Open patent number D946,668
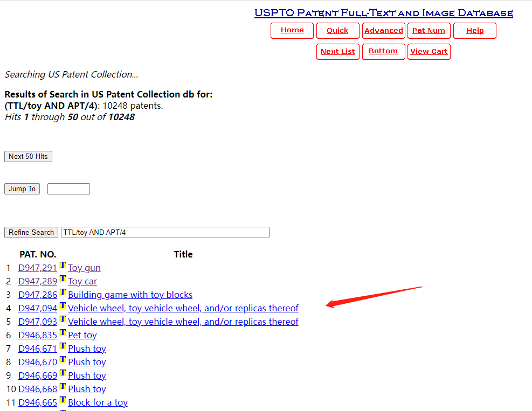532x411 pixels. pos(38,389)
